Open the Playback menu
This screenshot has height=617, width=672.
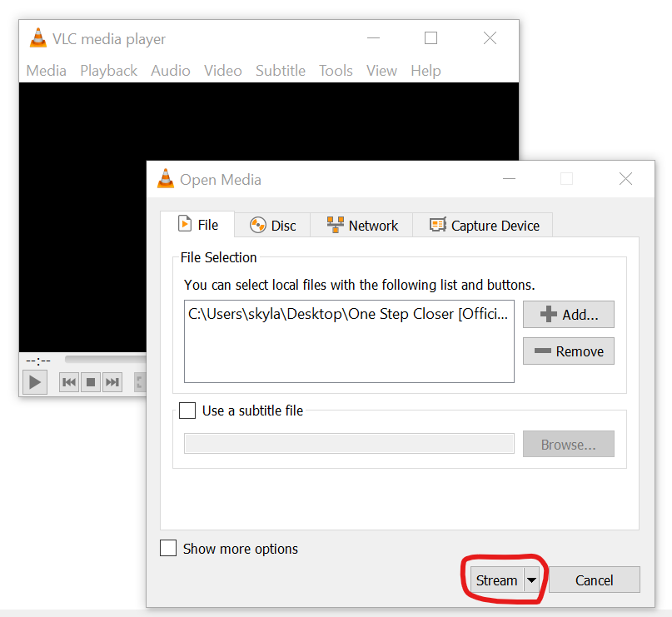108,71
